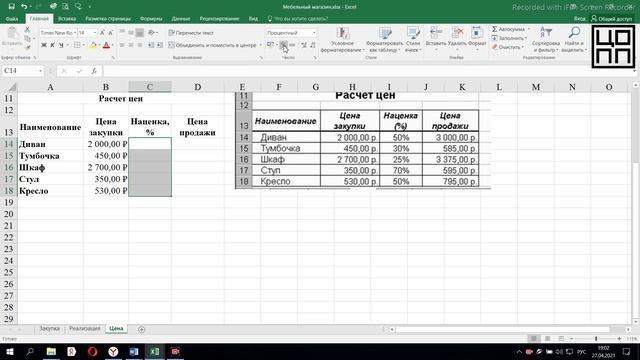The height and width of the screenshot is (360, 640).
Task: Open the Заполнить fill menu
Action: 509,38
